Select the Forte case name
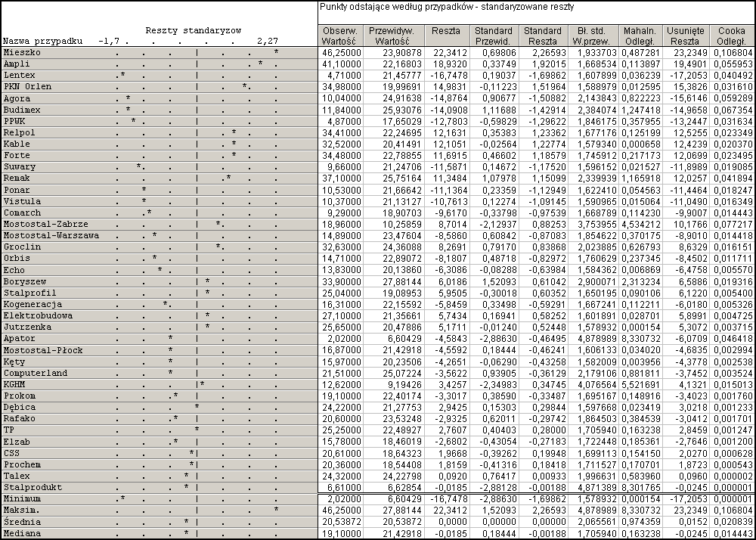The width and height of the screenshot is (756, 540). [x=17, y=155]
